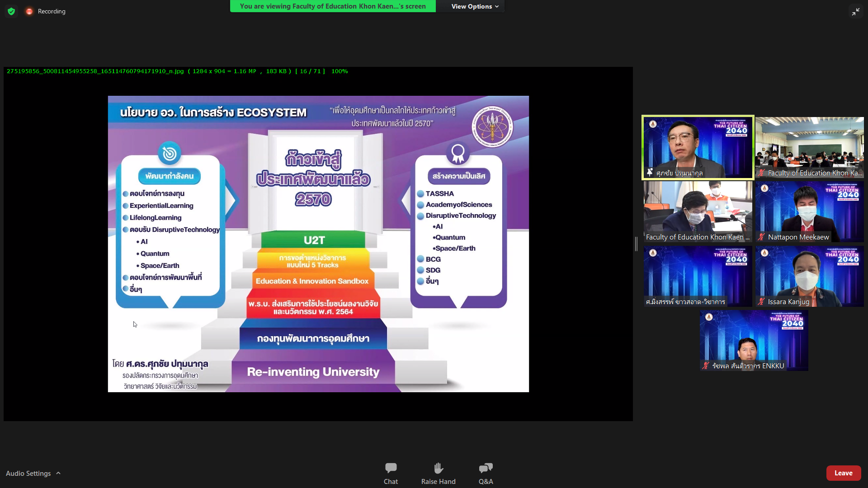The width and height of the screenshot is (868, 488).
Task: Click the shared ECOSYSTEM slide image
Action: pyautogui.click(x=318, y=244)
